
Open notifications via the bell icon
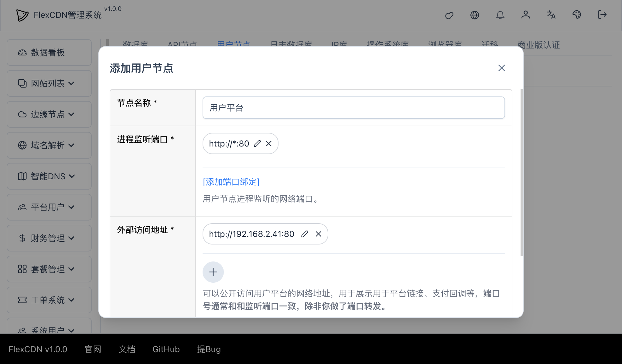point(500,15)
